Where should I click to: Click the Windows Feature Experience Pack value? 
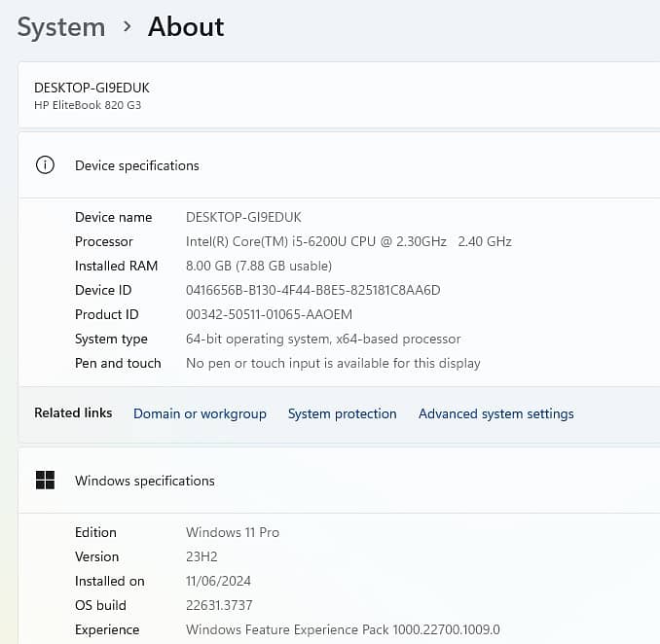point(342,629)
